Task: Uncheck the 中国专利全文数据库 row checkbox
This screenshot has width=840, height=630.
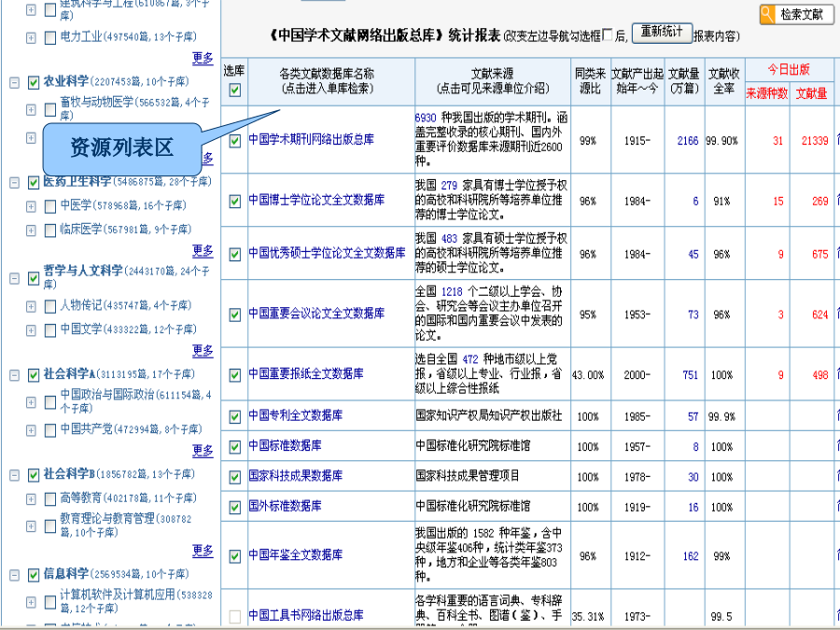Action: (x=234, y=416)
